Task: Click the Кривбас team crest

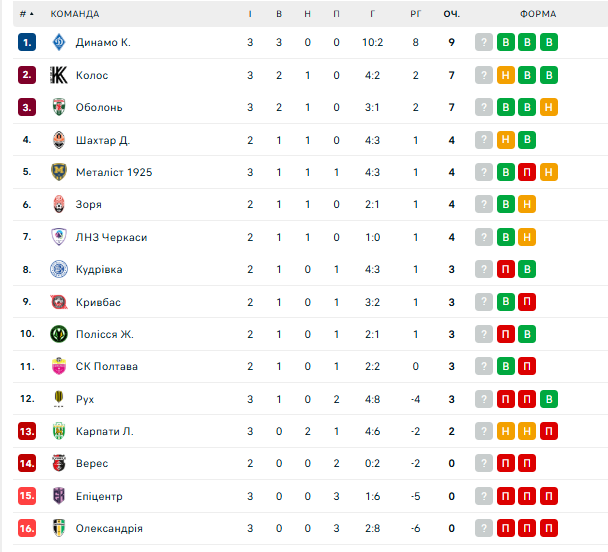Action: [58, 302]
